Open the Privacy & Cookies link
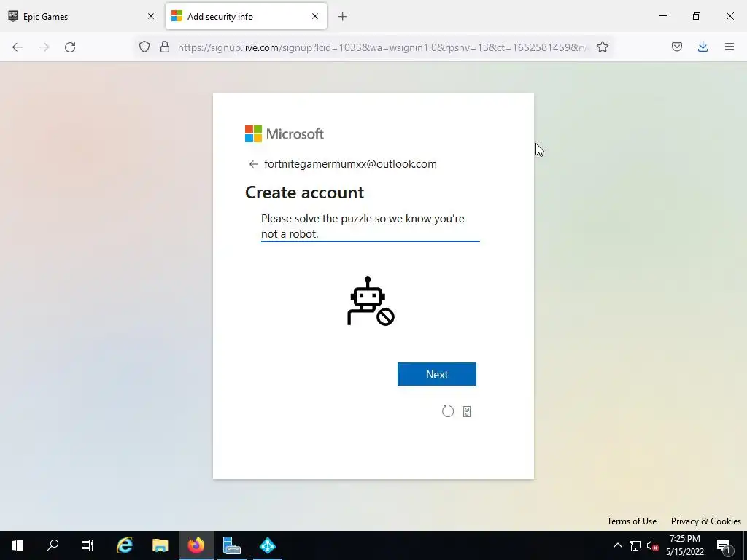Viewport: 747px width, 560px height. tap(706, 521)
